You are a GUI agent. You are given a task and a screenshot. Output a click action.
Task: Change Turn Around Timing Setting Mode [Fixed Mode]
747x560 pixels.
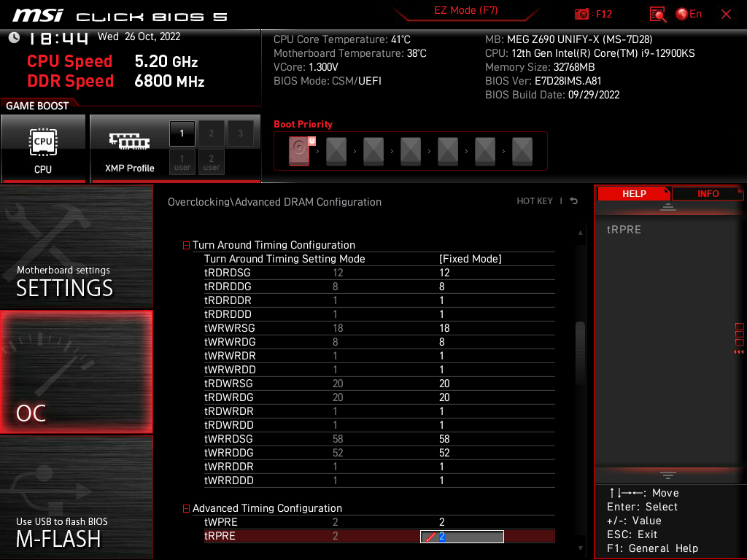471,259
